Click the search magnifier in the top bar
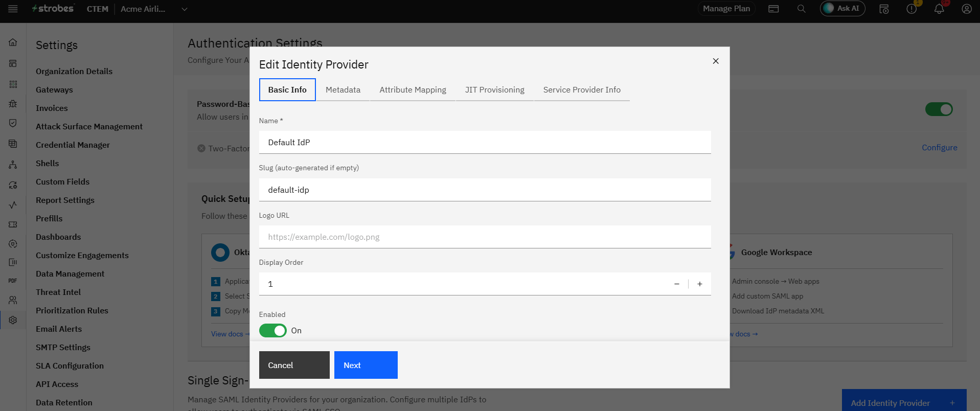The height and width of the screenshot is (411, 980). coord(801,9)
